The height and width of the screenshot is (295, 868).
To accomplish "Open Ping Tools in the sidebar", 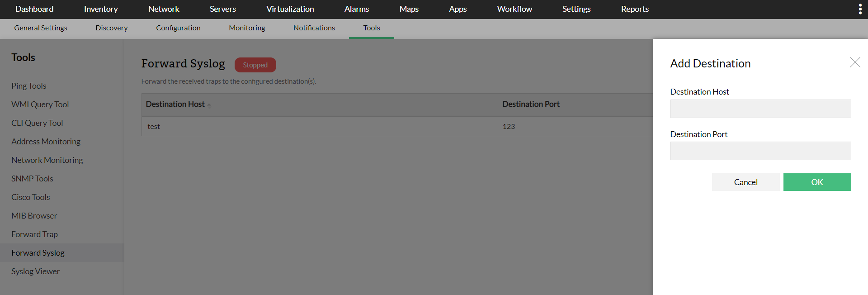I will pyautogui.click(x=29, y=86).
